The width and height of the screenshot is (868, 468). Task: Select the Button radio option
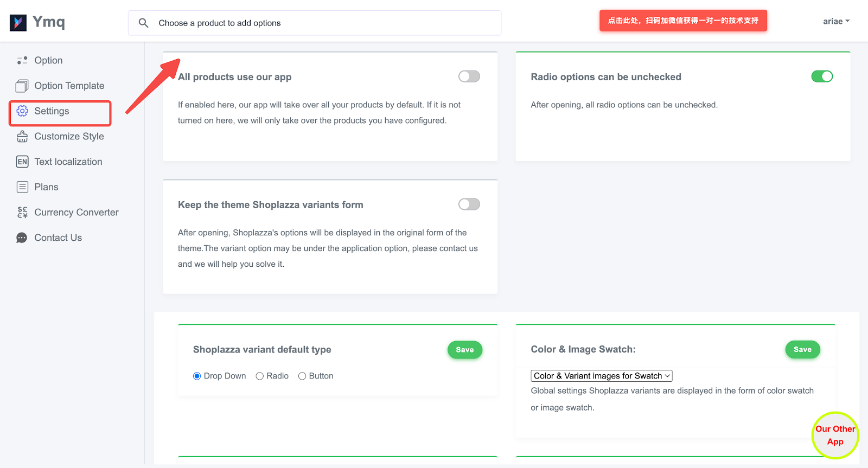click(x=302, y=376)
